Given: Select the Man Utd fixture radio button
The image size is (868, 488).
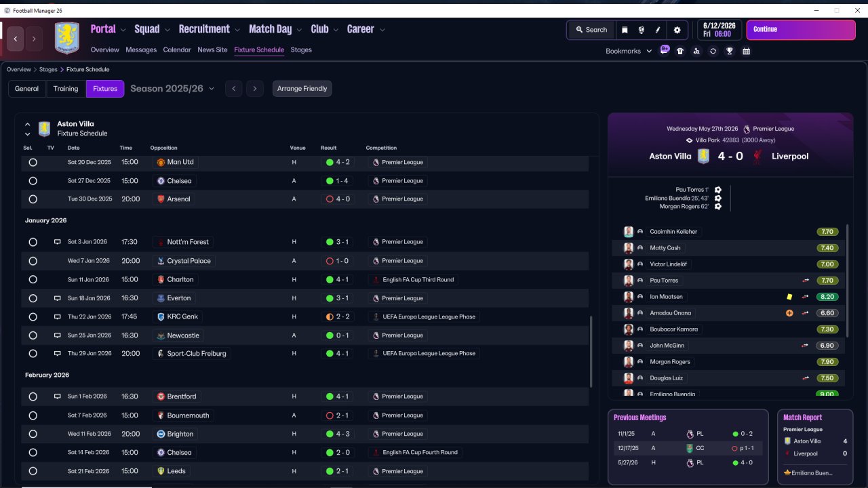Looking at the screenshot, I should pos(33,163).
